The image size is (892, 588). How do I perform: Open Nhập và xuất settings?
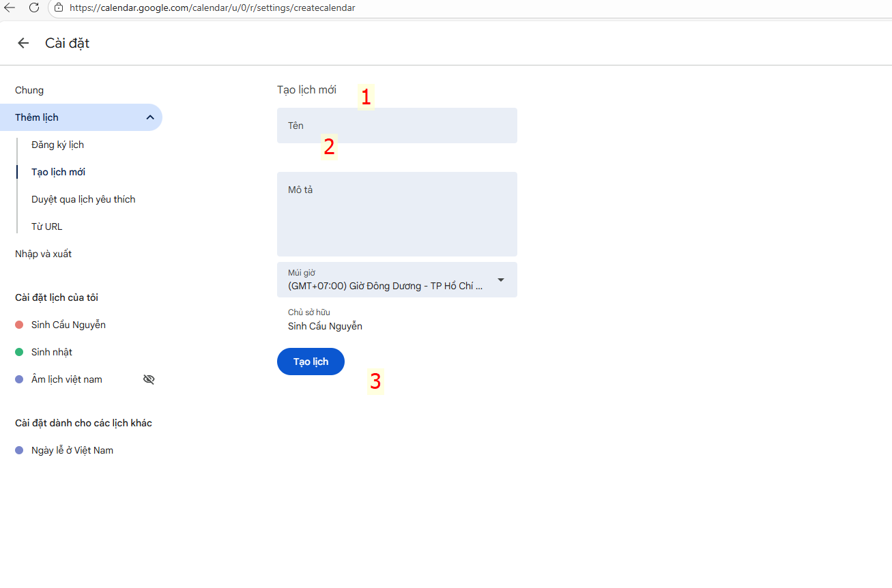pyautogui.click(x=44, y=254)
